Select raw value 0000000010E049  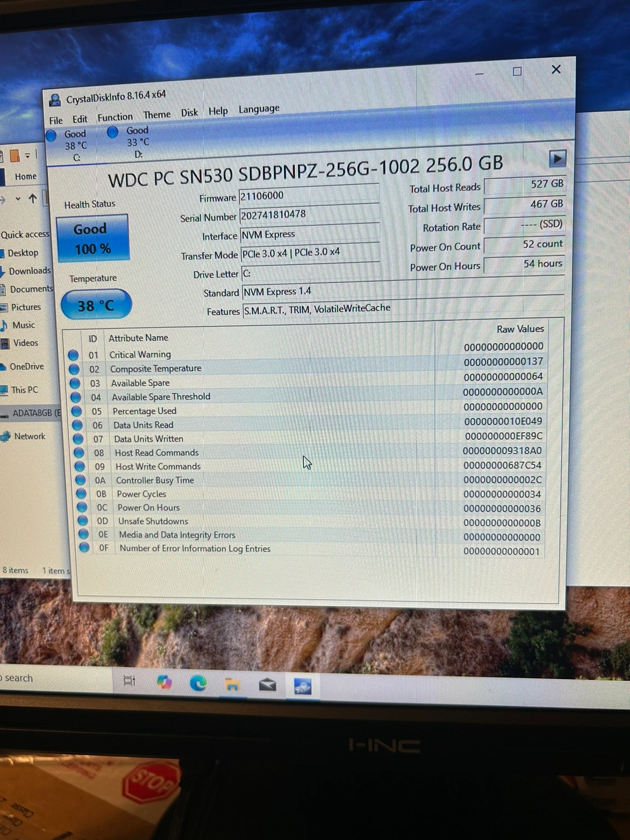pos(503,421)
